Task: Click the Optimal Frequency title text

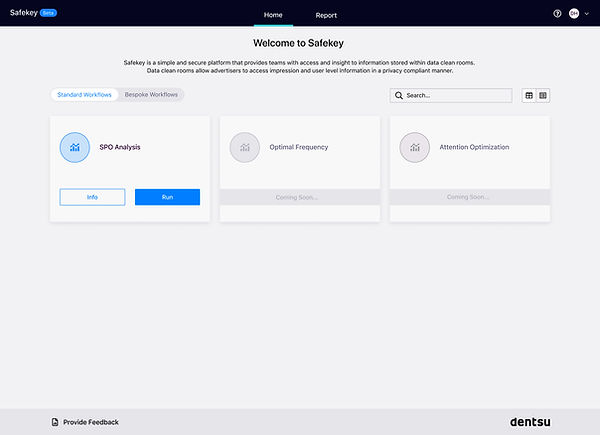Action: pos(298,147)
